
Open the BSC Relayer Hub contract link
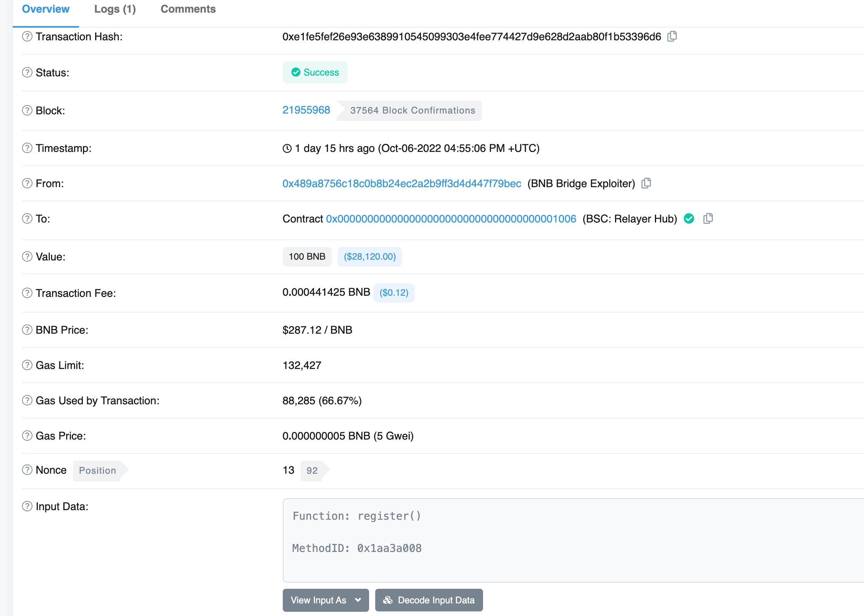[x=451, y=219]
